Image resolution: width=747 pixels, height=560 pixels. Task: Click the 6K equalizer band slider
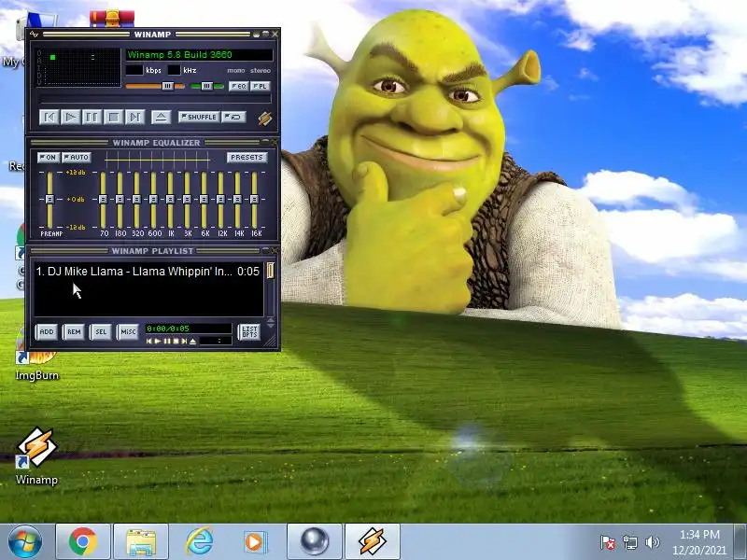click(204, 200)
